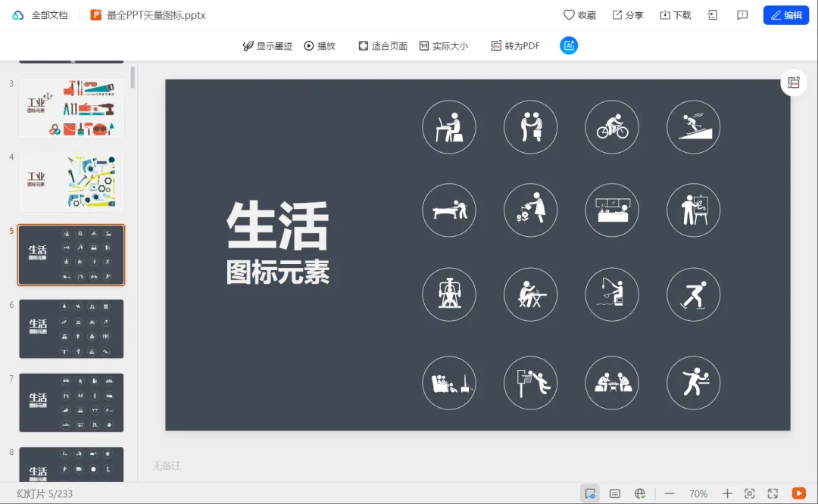Select the gym machine workout icon
Viewport: 818px width, 504px height.
[449, 294]
